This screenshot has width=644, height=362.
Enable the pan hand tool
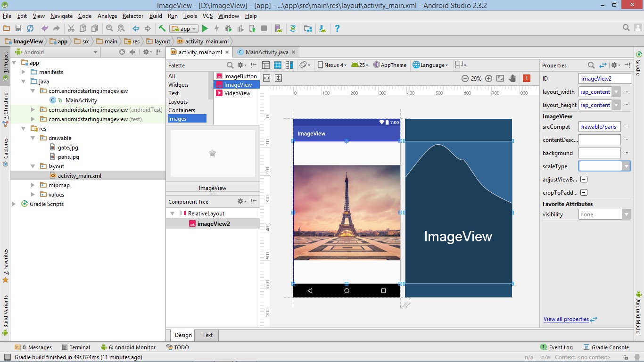(x=512, y=78)
